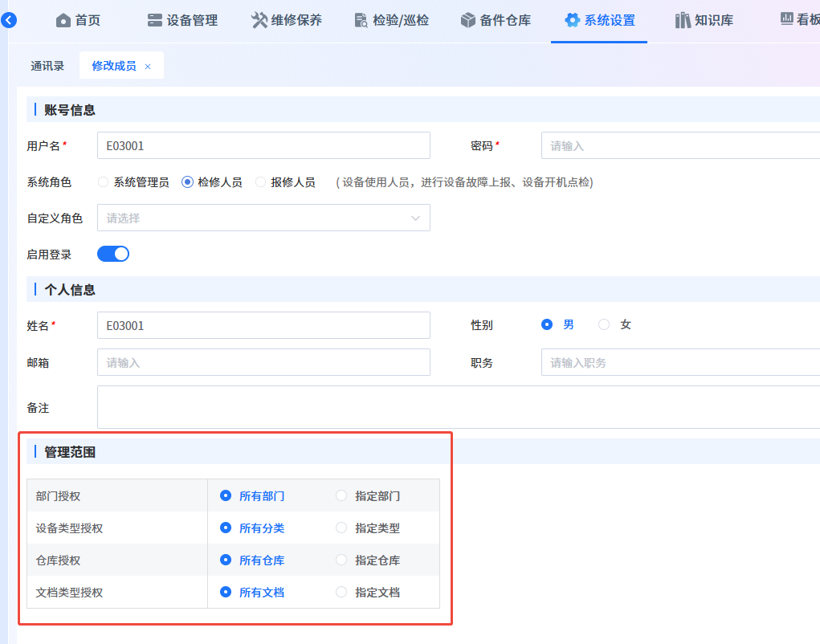The width and height of the screenshot is (820, 644).
Task: Switch to the 通讯录 tab
Action: [47, 66]
